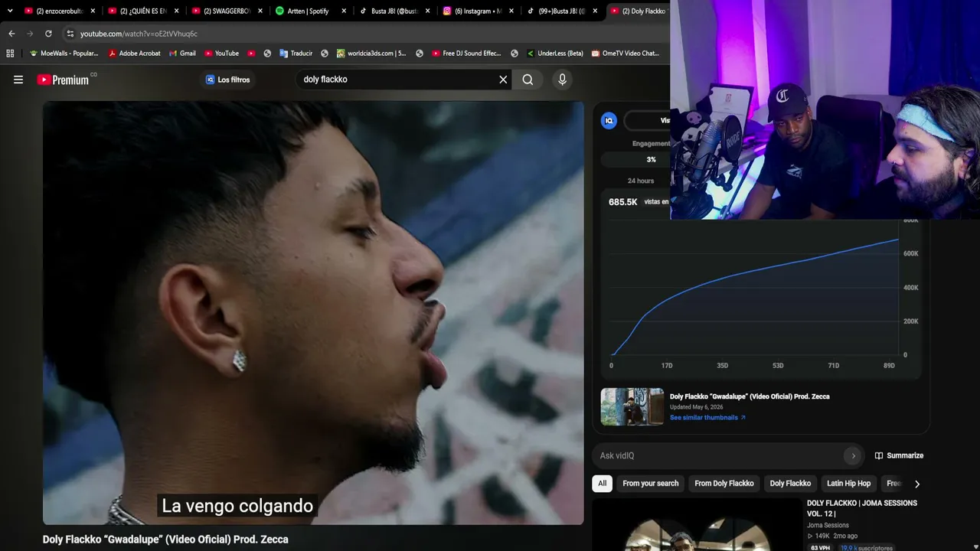Close the "enzocerobulto" tab
The width and height of the screenshot is (980, 551).
click(x=93, y=11)
